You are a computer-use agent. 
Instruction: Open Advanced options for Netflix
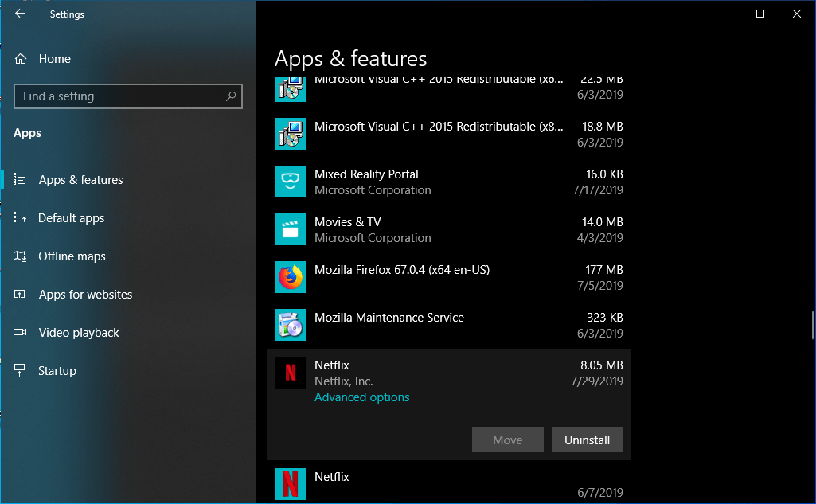click(361, 397)
